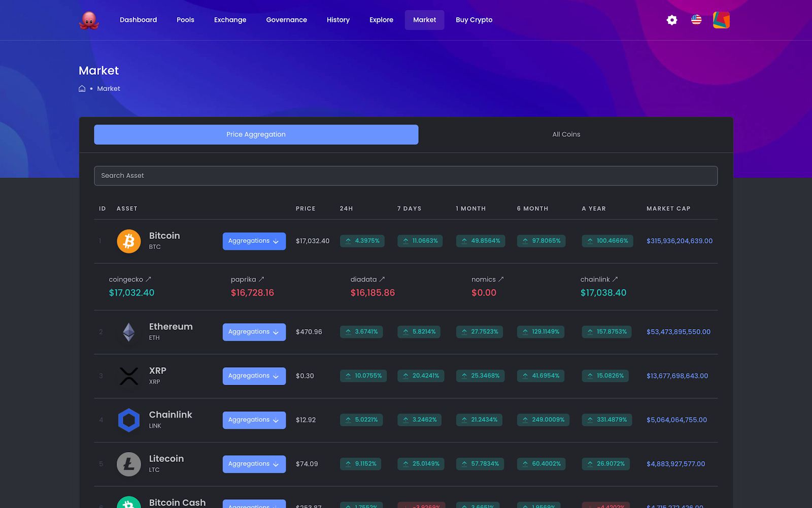Click the 24H column header
This screenshot has height=508, width=812.
pos(346,209)
